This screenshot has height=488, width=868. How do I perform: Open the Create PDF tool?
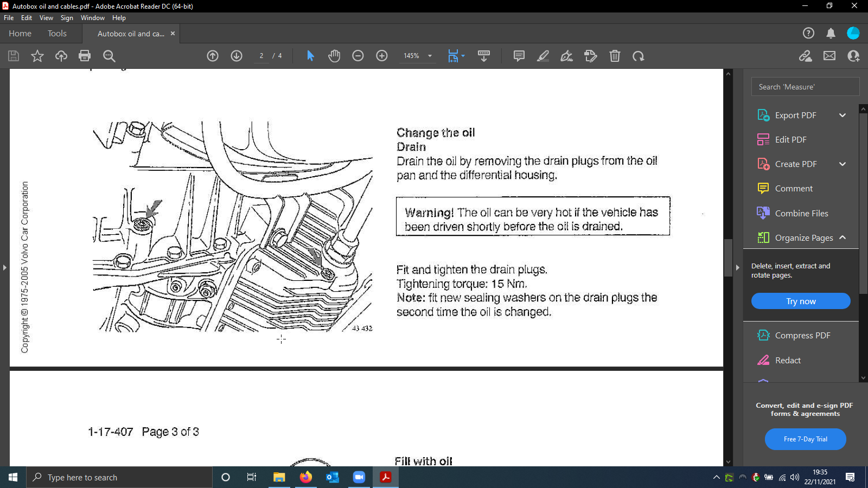click(x=787, y=164)
